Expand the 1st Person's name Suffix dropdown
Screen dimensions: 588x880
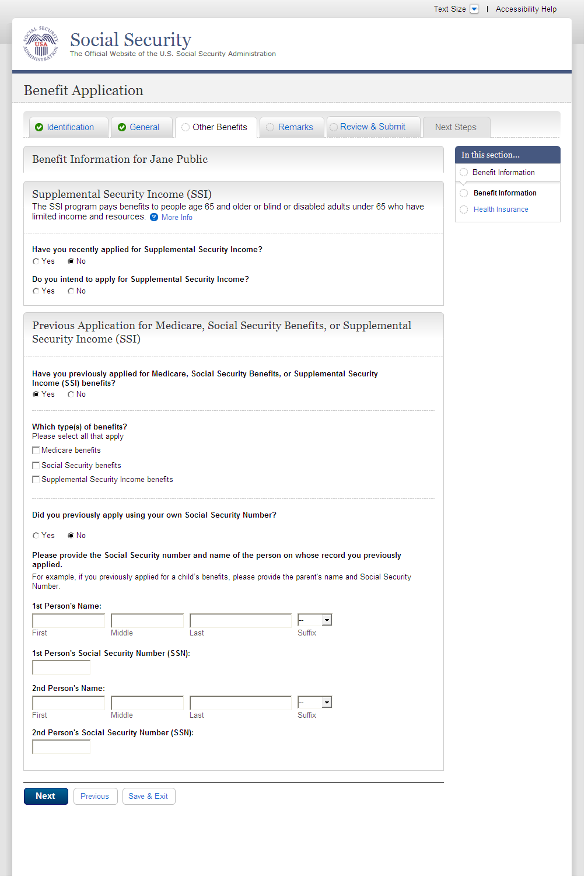tap(327, 620)
